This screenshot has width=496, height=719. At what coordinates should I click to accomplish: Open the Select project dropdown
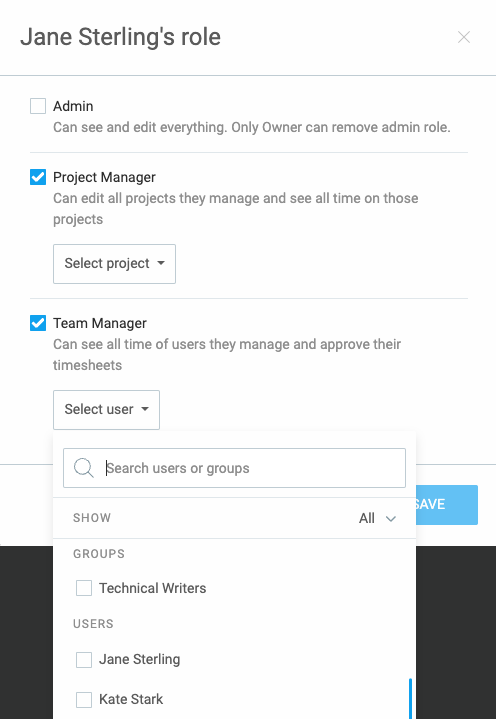[115, 264]
